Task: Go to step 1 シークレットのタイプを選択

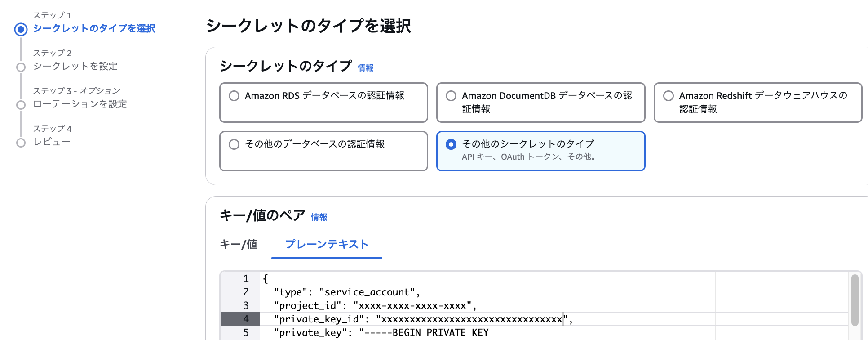Action: pyautogui.click(x=94, y=28)
